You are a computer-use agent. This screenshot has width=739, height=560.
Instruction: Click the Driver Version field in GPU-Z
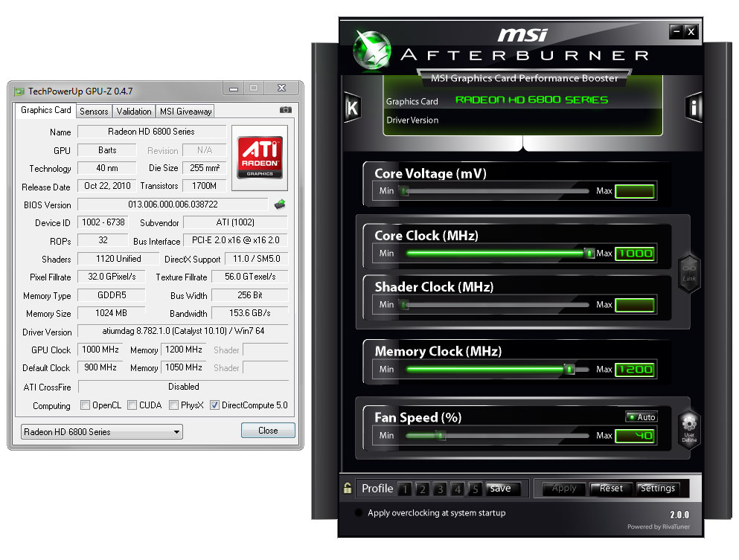[183, 331]
